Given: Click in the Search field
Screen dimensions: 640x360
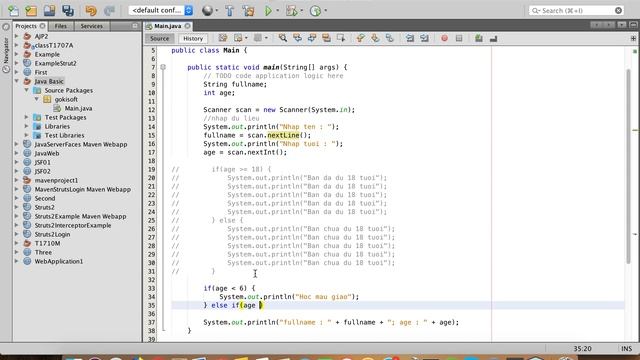Looking at the screenshot, I should click(x=576, y=11).
